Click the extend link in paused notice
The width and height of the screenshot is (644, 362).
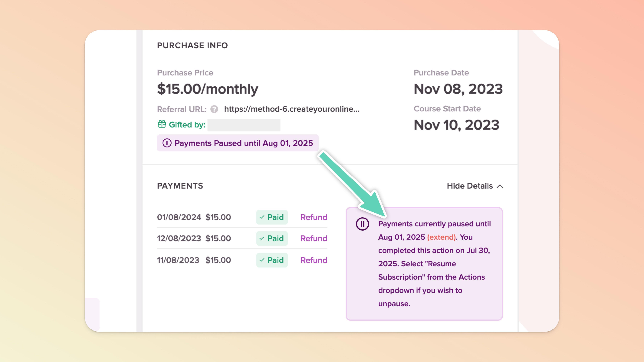(441, 237)
